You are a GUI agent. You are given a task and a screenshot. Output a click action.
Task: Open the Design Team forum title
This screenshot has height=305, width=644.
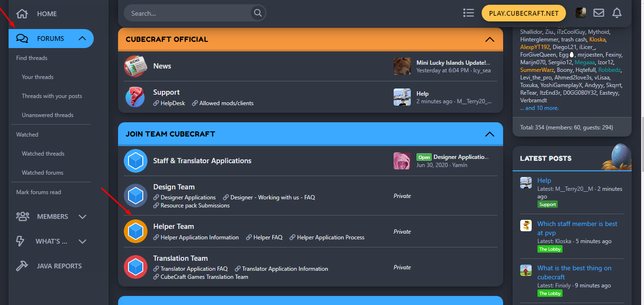coord(174,187)
